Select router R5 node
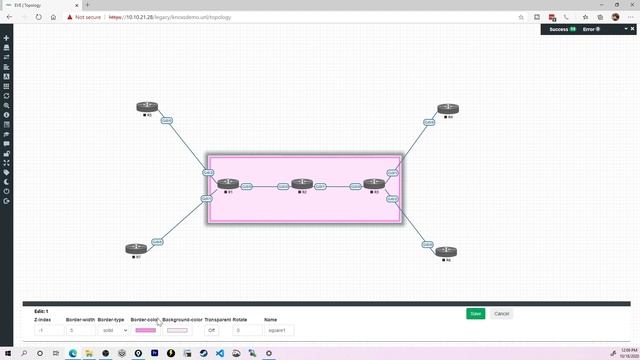This screenshot has width=640, height=360. click(x=147, y=107)
